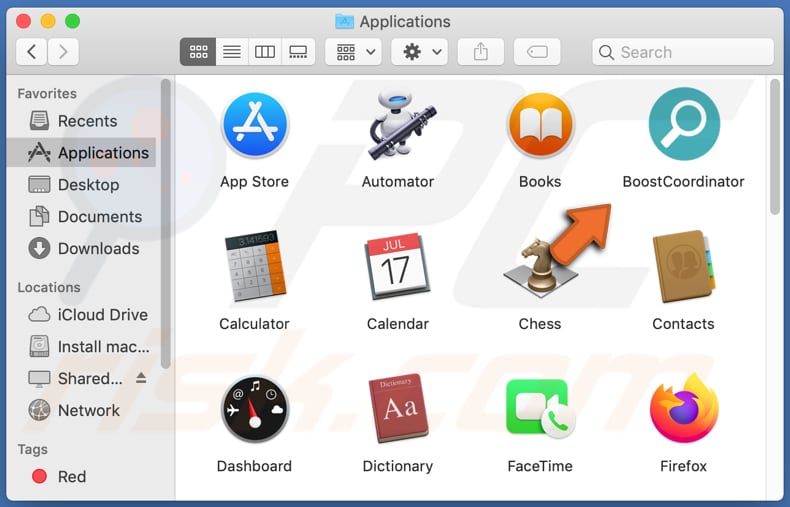Select the Automator app icon
790x507 pixels.
[397, 125]
